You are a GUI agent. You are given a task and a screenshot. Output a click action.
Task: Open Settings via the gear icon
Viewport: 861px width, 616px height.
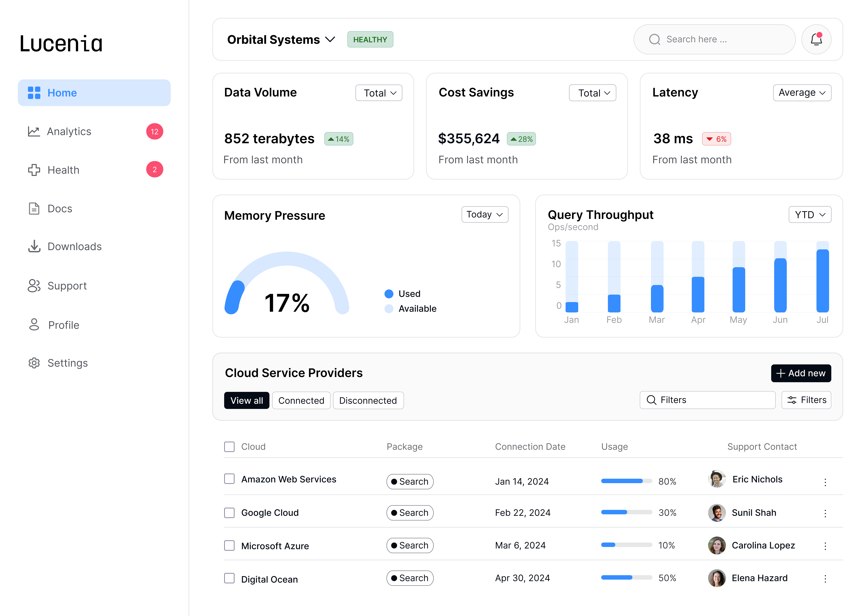tap(34, 363)
